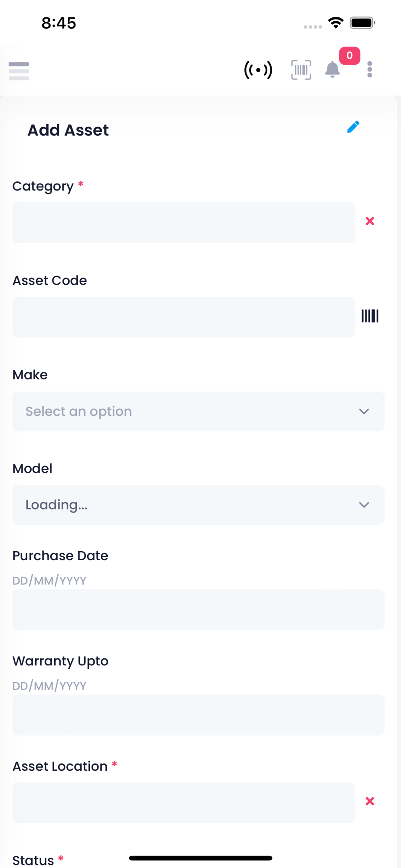Focus the Asset Code text field
The height and width of the screenshot is (868, 401).
click(184, 317)
